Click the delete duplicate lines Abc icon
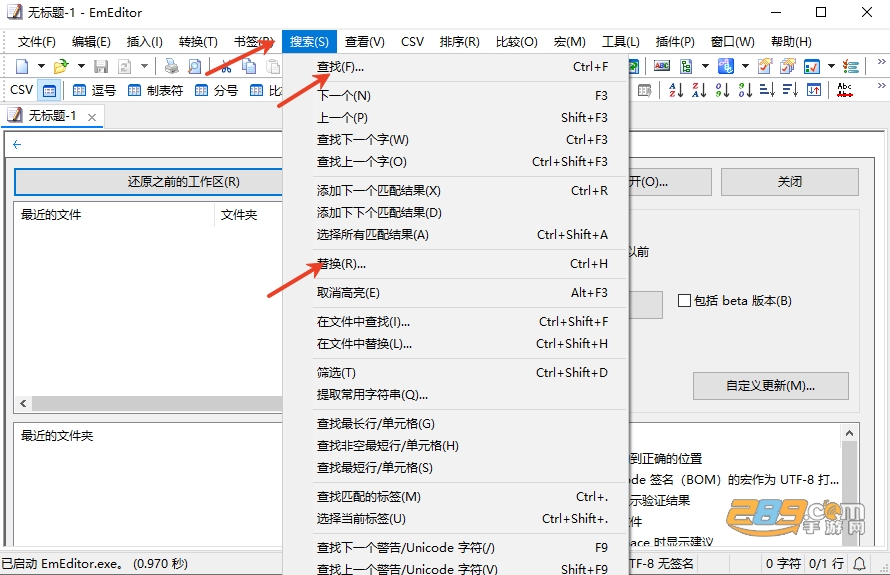Image resolution: width=890 pixels, height=575 pixels. 845,90
